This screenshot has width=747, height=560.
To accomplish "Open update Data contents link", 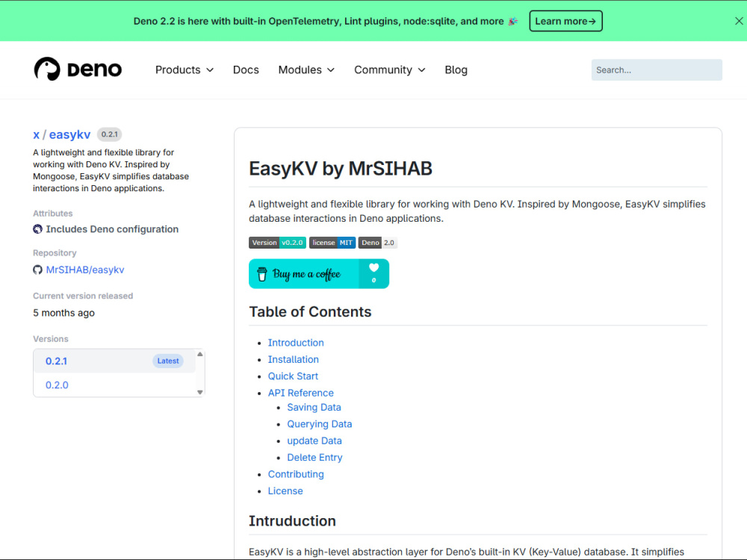I will coord(314,441).
